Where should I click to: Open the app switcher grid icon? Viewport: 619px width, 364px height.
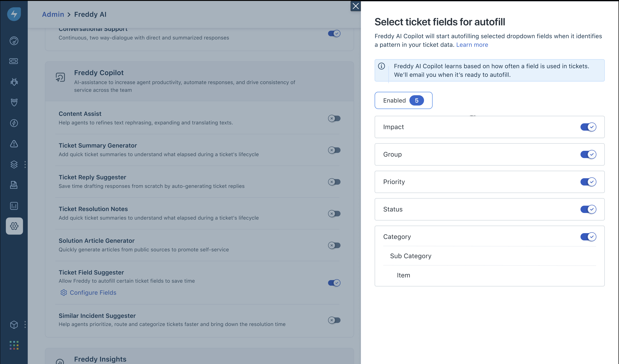coord(14,345)
